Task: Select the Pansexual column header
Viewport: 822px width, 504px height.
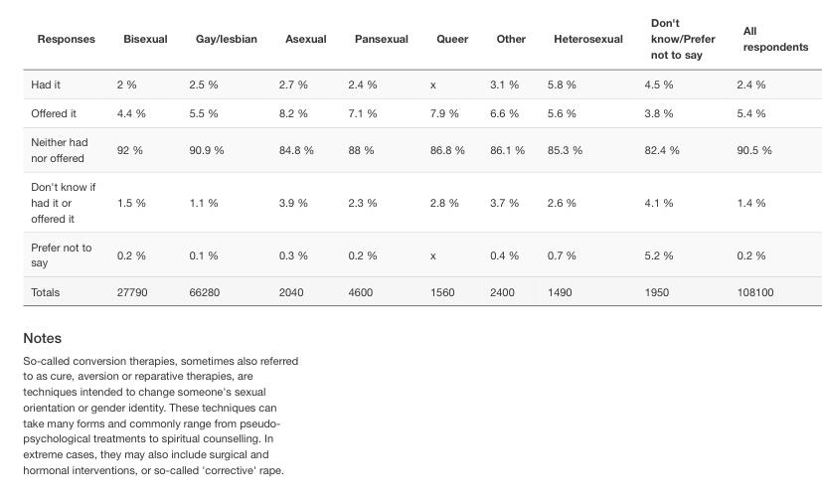Action: (381, 39)
